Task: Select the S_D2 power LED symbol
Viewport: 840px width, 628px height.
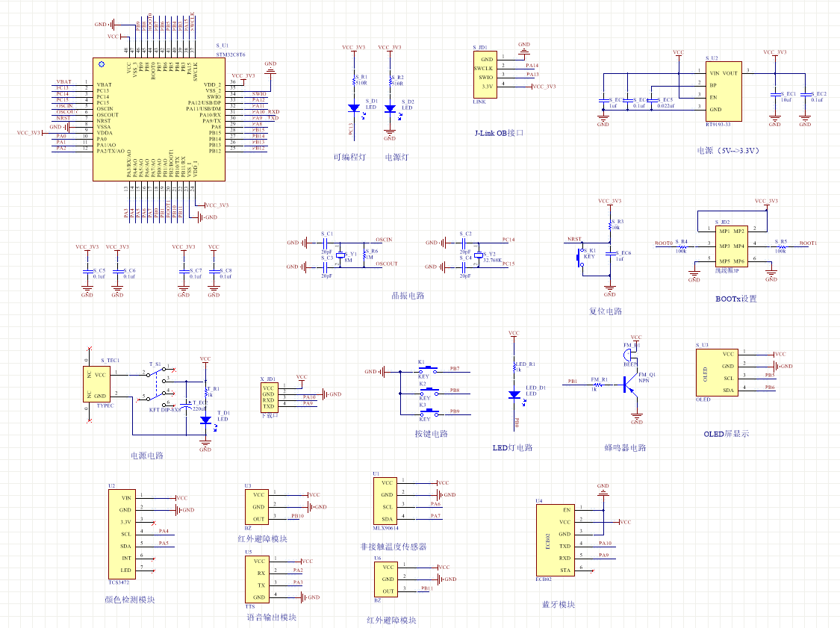Action: tap(389, 108)
